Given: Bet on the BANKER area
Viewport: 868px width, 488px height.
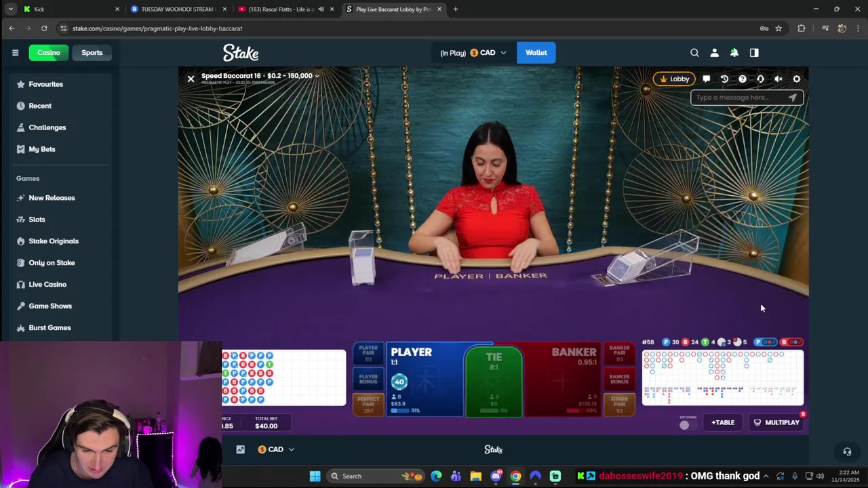Looking at the screenshot, I should pos(563,380).
